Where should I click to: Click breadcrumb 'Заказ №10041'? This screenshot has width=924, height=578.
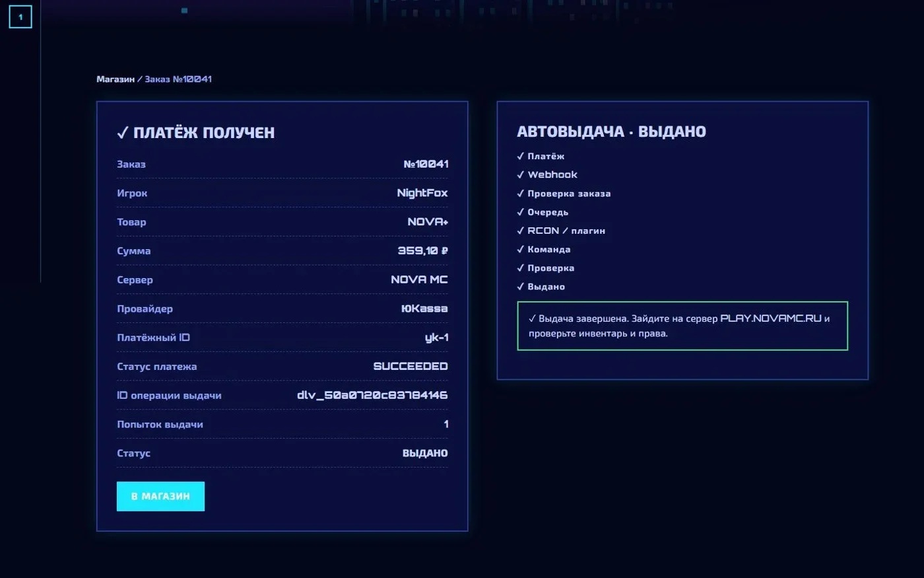(178, 79)
